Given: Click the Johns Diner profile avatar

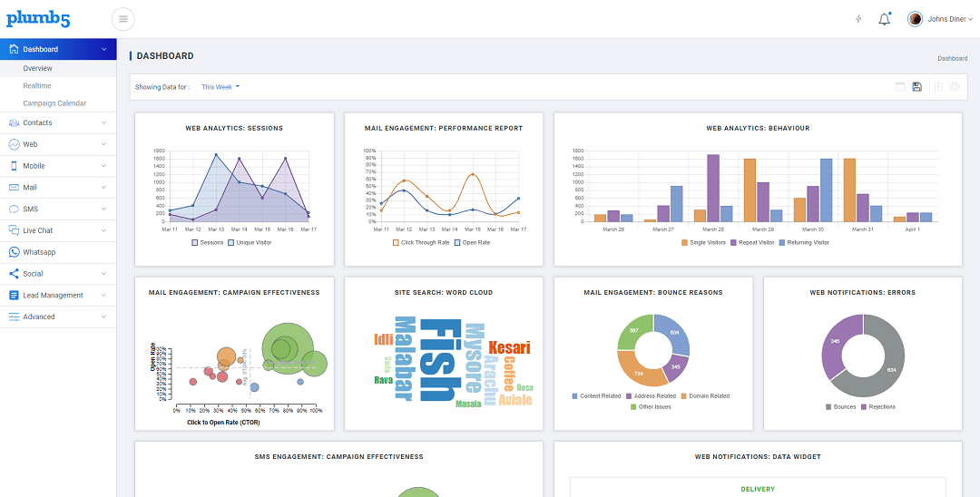Looking at the screenshot, I should 915,19.
